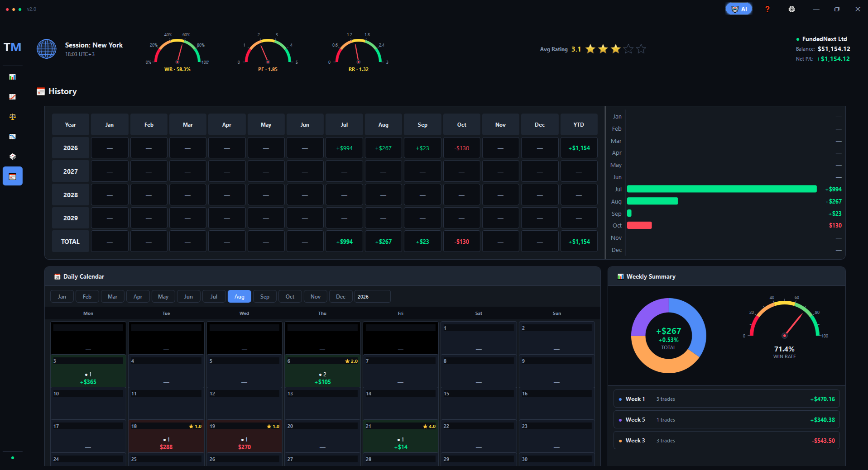
Task: Open the 2026 year selector
Action: click(x=372, y=297)
